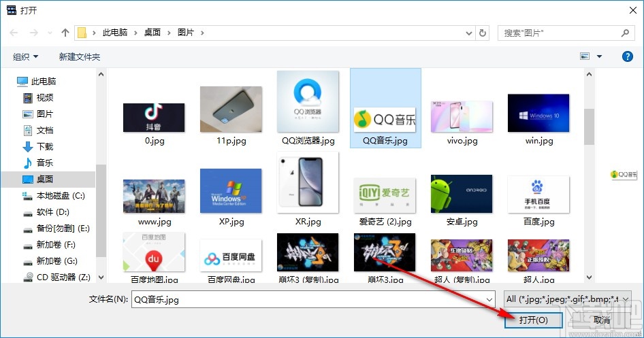
Task: Expand chevron after 图片 in address path
Action: point(202,33)
